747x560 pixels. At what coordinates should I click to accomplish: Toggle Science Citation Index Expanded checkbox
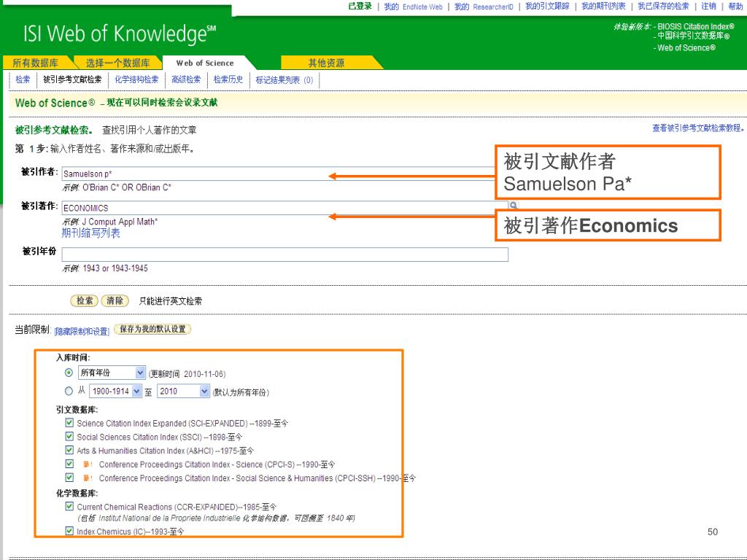coord(69,423)
